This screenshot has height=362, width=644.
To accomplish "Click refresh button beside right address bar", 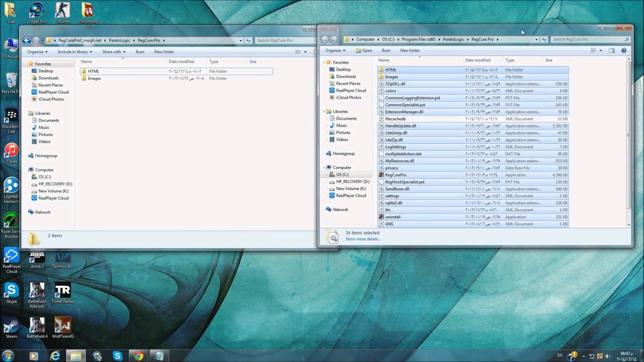I will click(x=544, y=39).
